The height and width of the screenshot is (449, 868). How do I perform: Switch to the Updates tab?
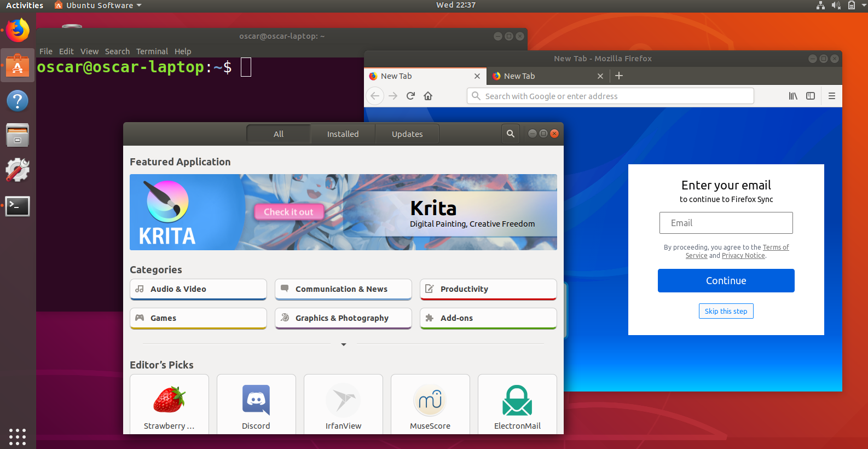coord(407,134)
